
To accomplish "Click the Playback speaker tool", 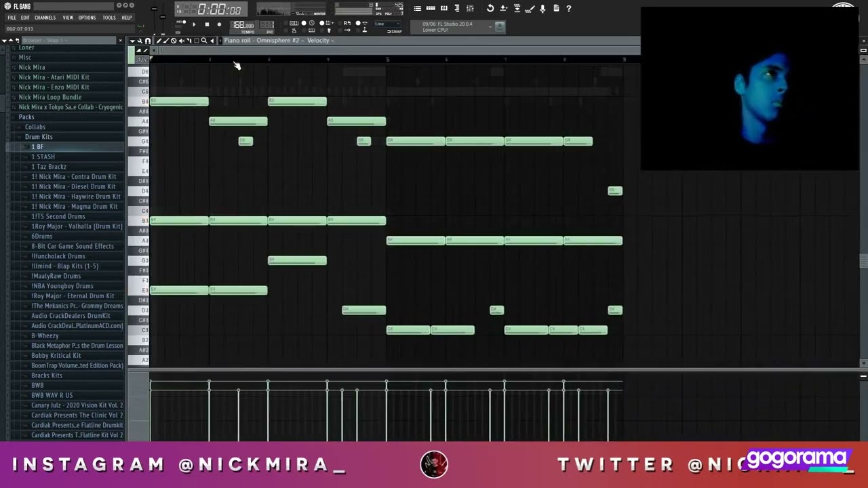I will click(212, 41).
